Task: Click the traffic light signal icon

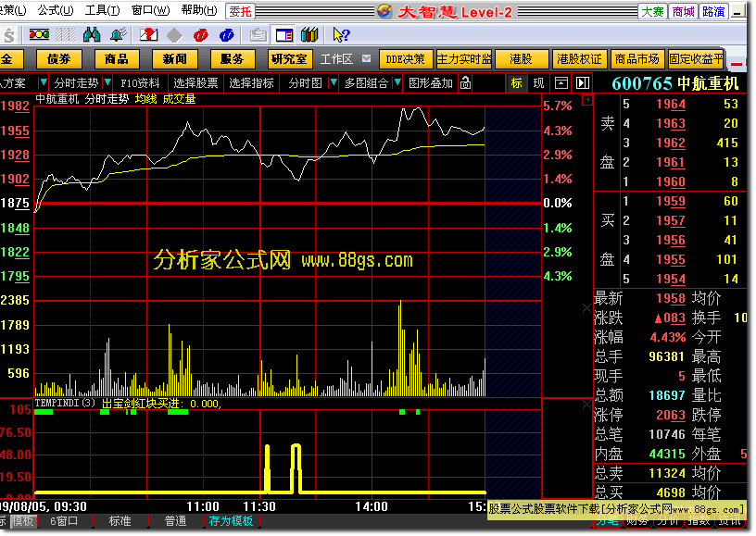Action: point(39,34)
